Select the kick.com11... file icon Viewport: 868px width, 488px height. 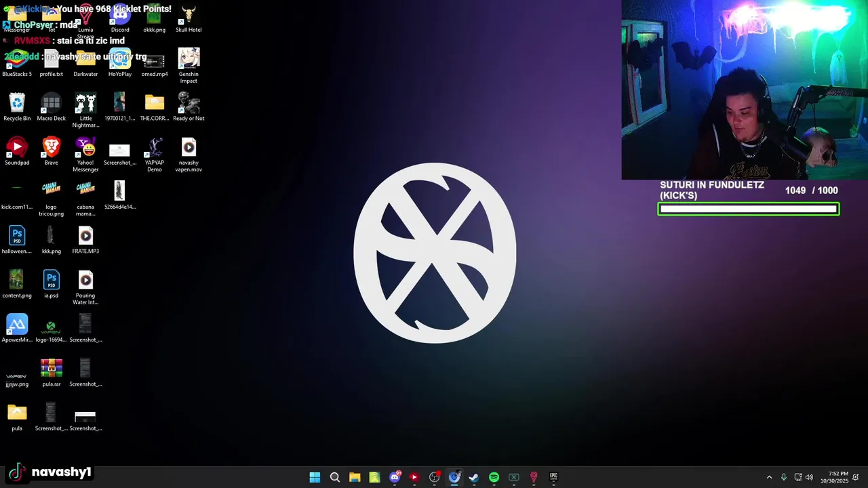(x=17, y=195)
